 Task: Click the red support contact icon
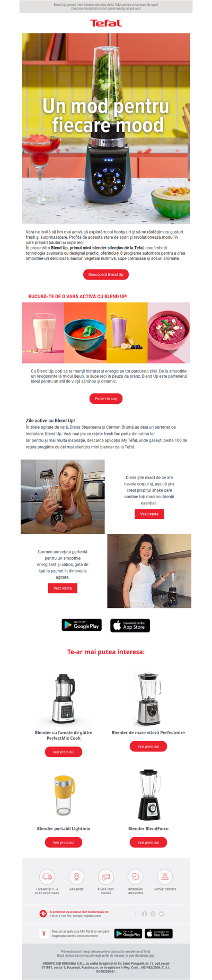(43, 914)
